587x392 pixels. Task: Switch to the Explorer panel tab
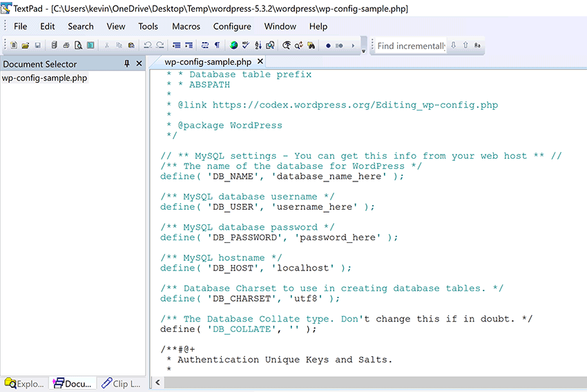pos(25,384)
